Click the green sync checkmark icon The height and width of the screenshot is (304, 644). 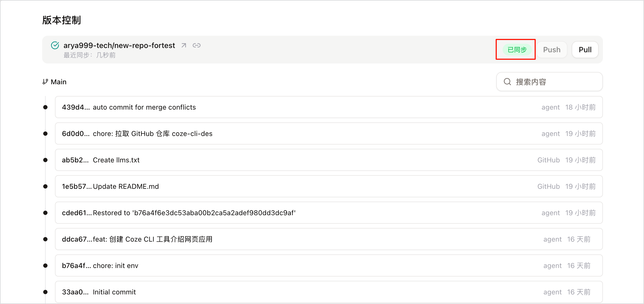[55, 45]
